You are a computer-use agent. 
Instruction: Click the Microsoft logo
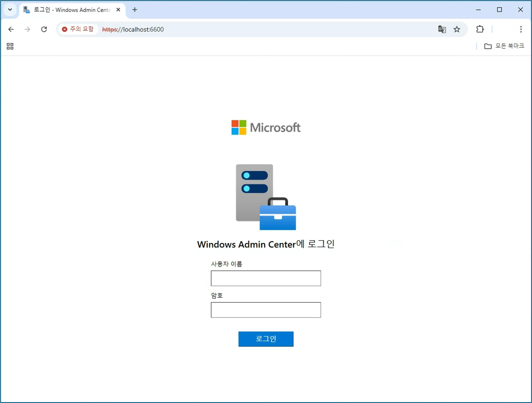click(x=266, y=127)
